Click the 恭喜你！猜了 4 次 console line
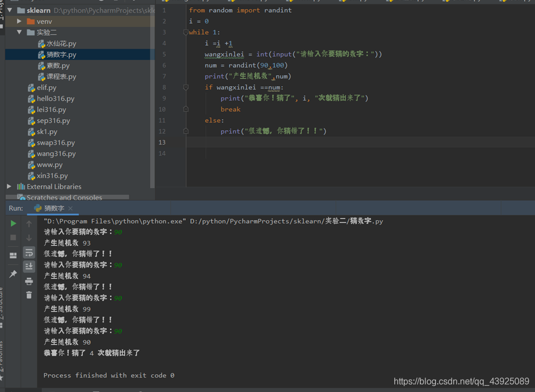 point(92,353)
